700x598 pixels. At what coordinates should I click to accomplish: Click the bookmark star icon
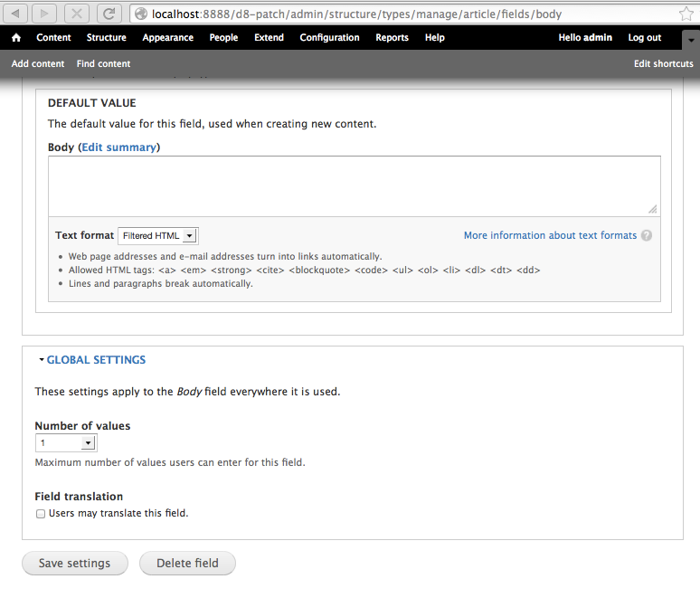point(686,14)
